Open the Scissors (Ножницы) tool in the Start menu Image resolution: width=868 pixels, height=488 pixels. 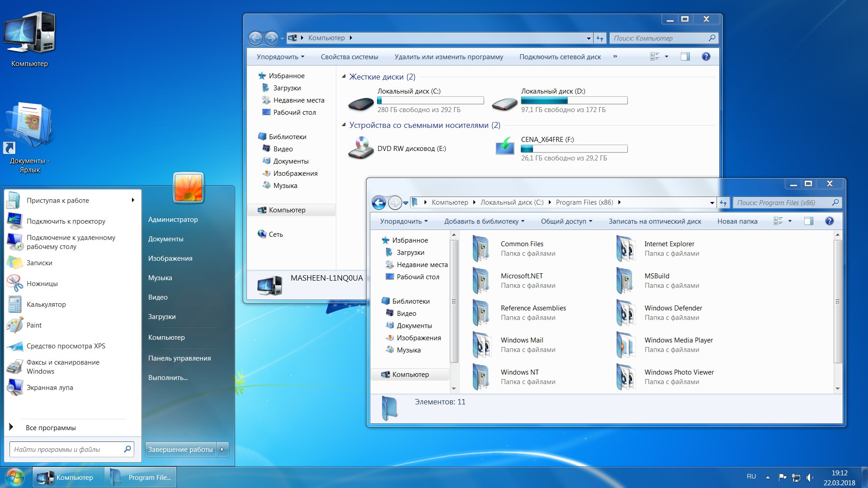(x=42, y=284)
